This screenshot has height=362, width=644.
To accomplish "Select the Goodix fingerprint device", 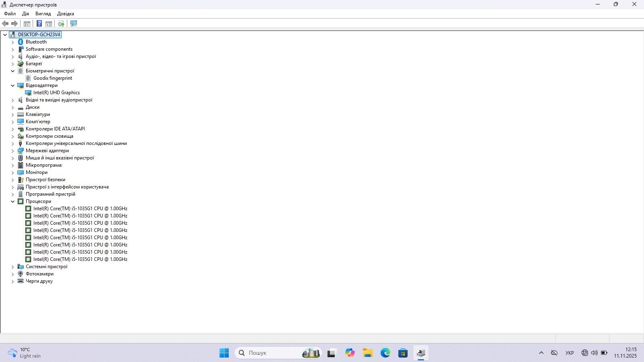I will pos(53,78).
